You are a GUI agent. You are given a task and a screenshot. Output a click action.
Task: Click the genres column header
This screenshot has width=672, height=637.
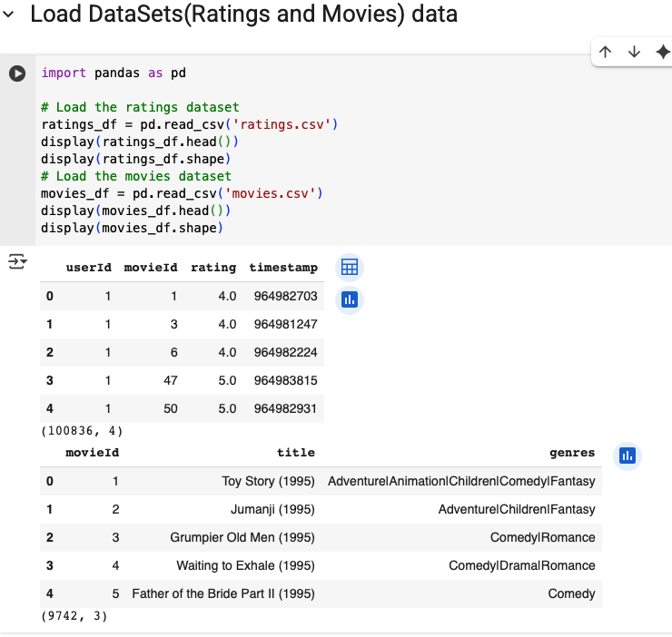(572, 453)
